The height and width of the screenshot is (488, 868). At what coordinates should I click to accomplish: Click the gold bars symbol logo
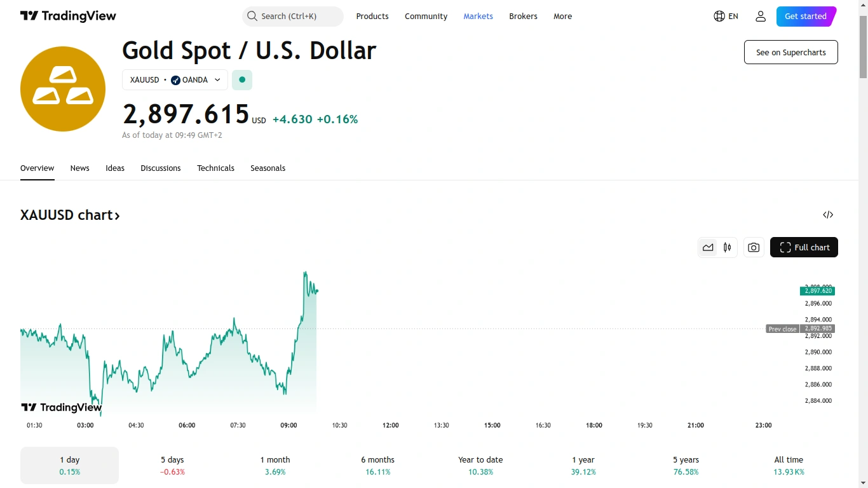[63, 89]
